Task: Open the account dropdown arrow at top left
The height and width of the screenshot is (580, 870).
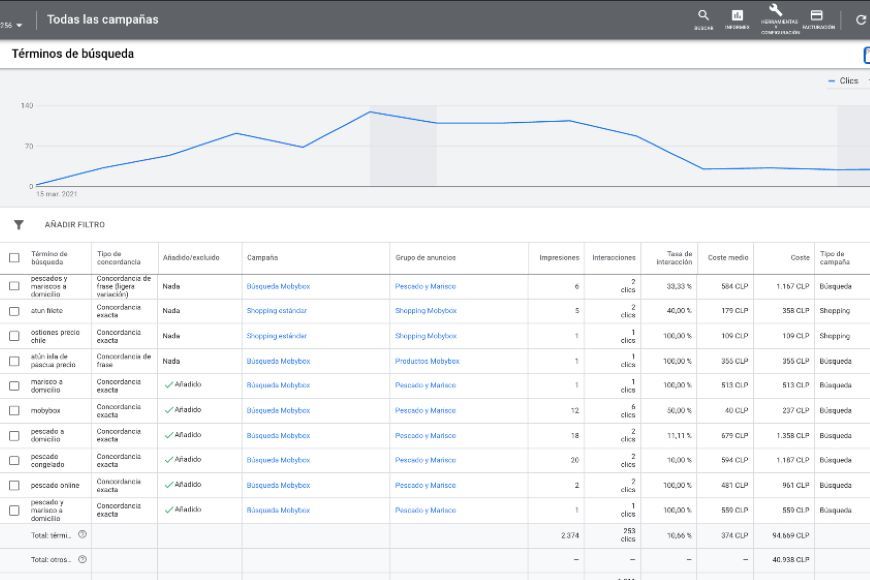Action: [x=19, y=26]
